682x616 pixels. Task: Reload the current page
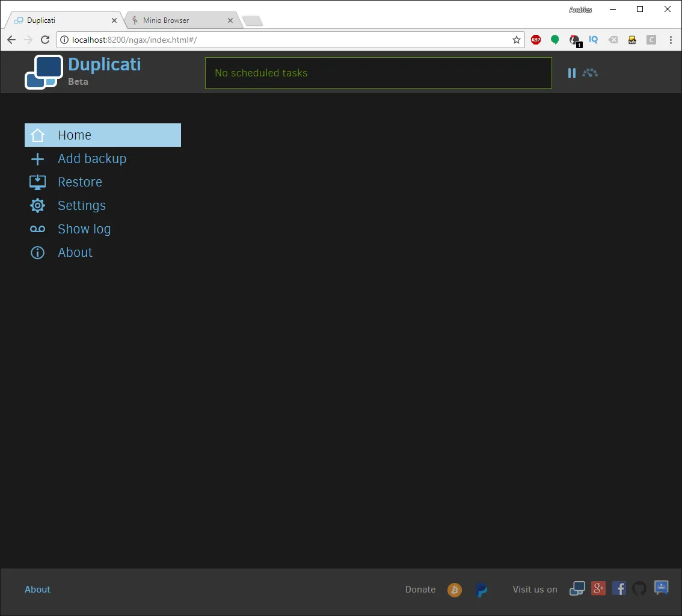45,40
